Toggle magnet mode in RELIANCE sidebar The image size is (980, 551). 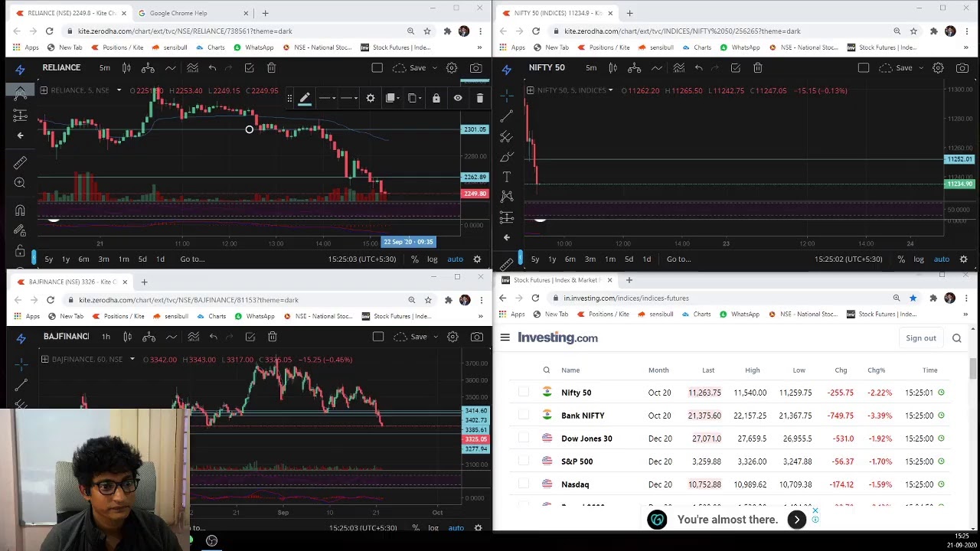tap(20, 210)
